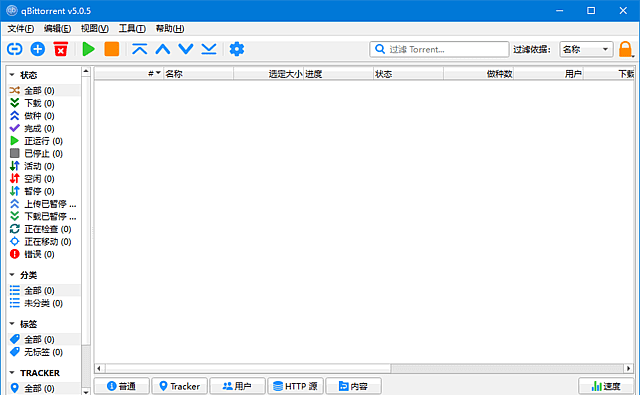Open the 速度 graph tab
Screen dimensions: 640x395
coord(606,386)
